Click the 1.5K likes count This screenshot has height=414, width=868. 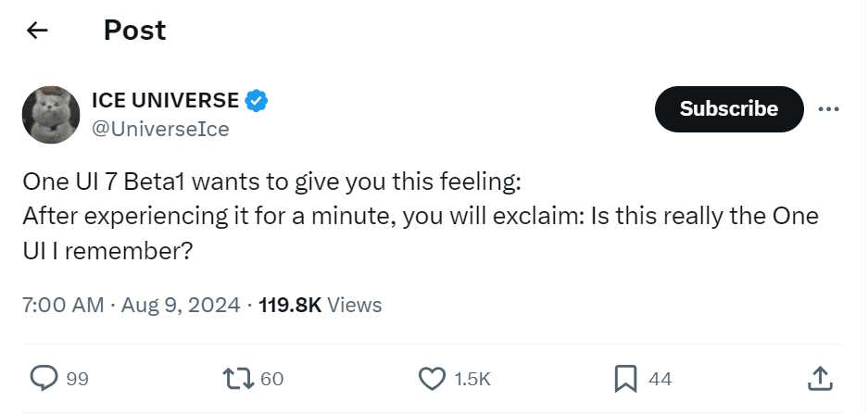click(x=472, y=379)
